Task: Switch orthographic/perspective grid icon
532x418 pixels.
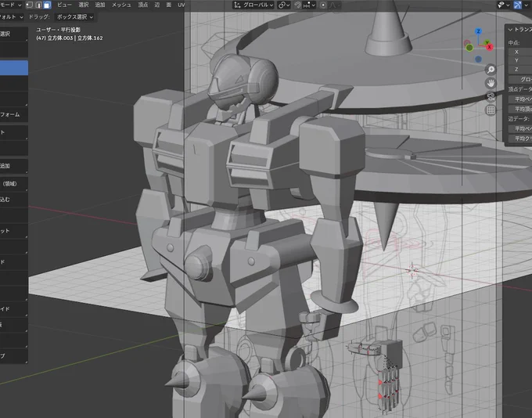Action: (x=491, y=110)
